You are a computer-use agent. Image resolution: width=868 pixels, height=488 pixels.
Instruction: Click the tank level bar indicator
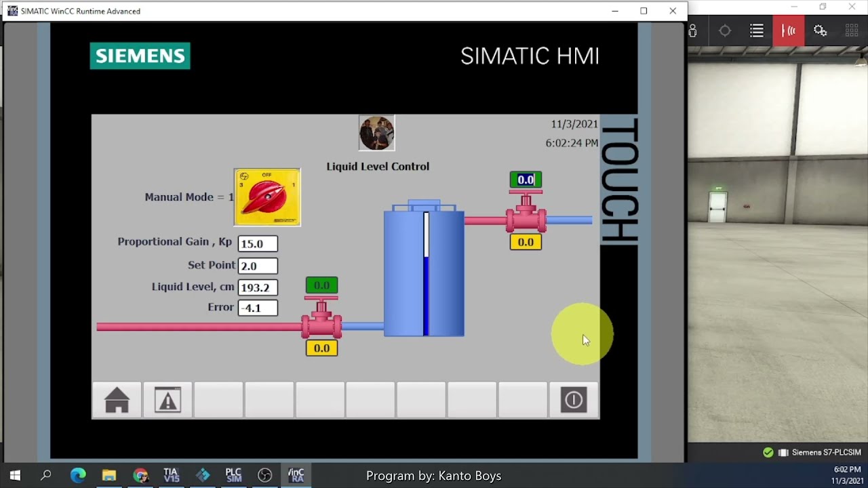point(426,274)
